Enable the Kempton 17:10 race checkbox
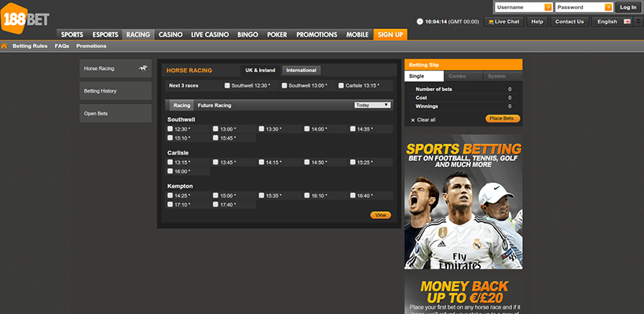 click(170, 204)
